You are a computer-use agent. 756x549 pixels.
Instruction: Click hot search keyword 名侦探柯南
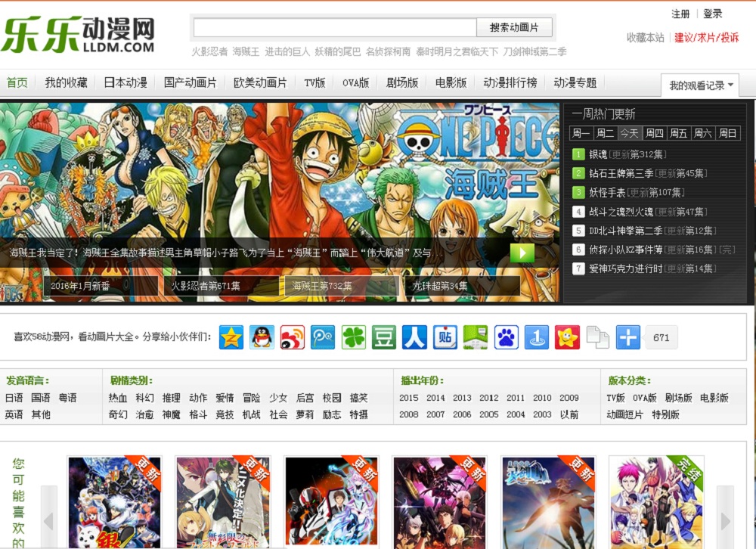[388, 51]
